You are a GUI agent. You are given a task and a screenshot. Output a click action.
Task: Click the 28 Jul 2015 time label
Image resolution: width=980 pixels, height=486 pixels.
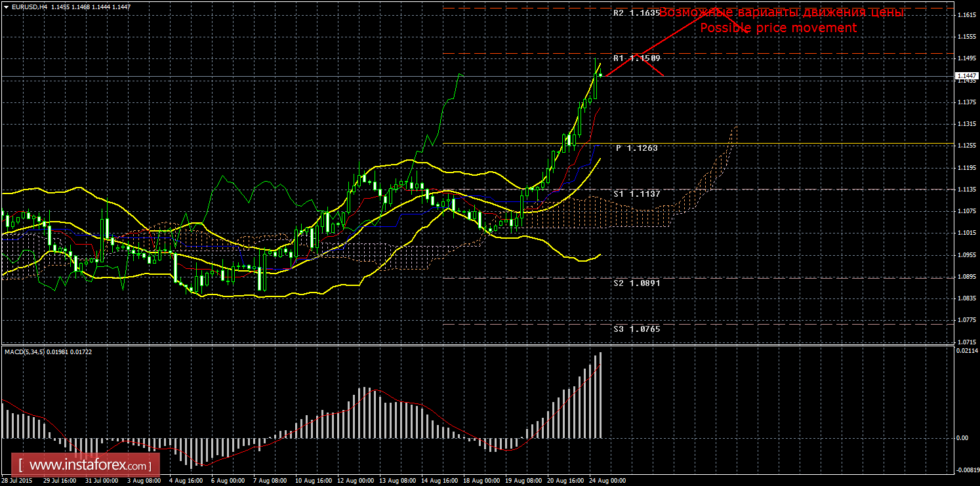pyautogui.click(x=16, y=481)
